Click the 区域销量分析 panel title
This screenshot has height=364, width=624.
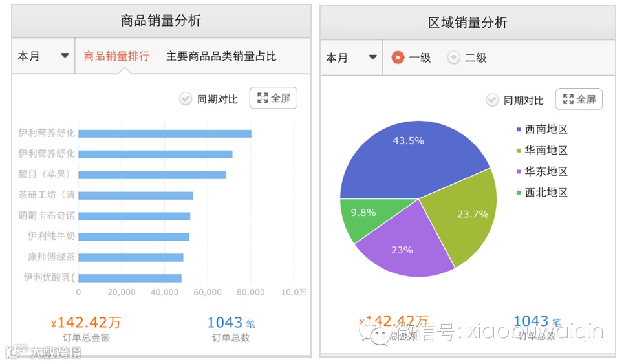[468, 22]
